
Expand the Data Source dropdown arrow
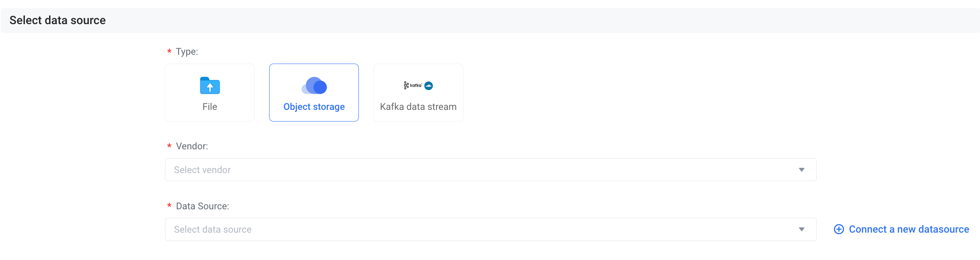(x=802, y=229)
